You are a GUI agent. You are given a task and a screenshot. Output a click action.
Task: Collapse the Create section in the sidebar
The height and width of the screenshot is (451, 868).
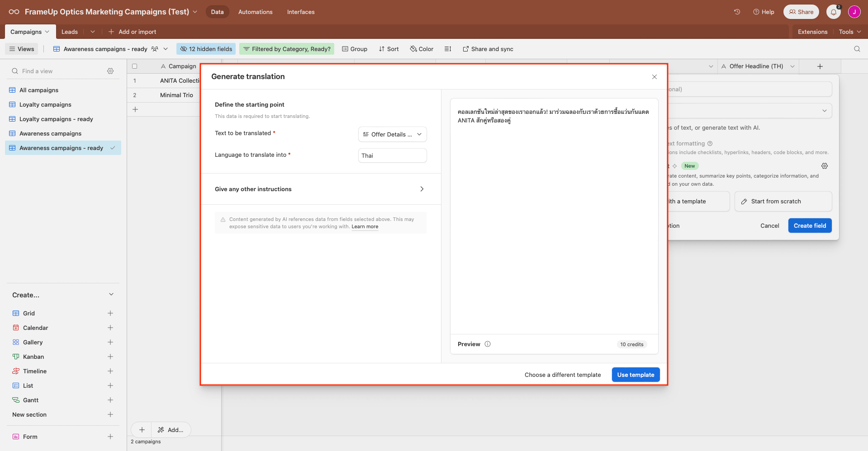point(111,294)
